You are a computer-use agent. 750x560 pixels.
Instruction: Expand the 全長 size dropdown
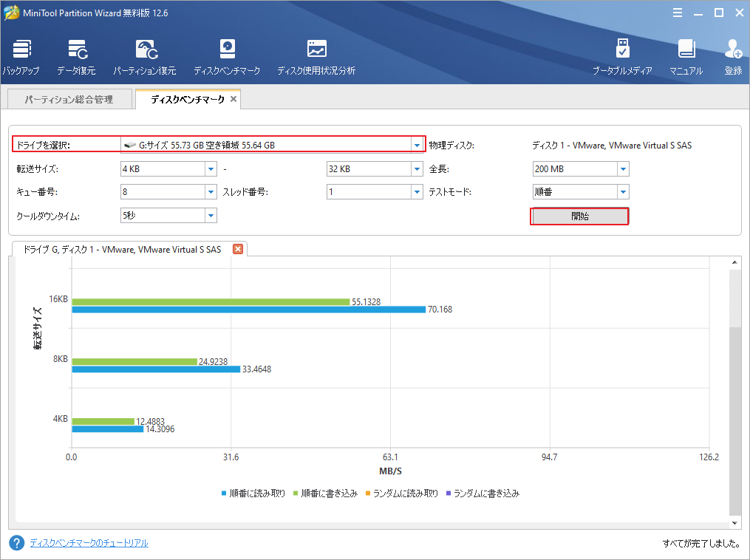pos(622,168)
